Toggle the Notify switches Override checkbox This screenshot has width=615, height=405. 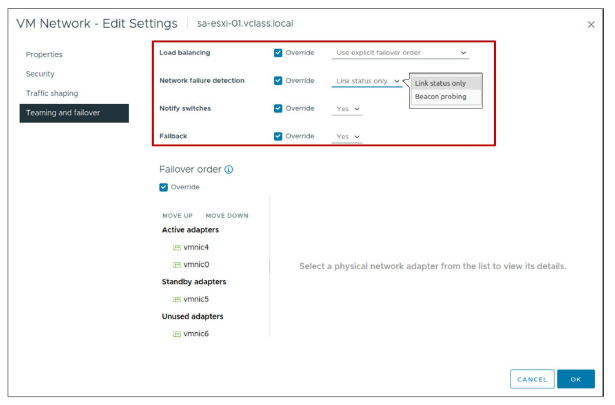tap(278, 108)
